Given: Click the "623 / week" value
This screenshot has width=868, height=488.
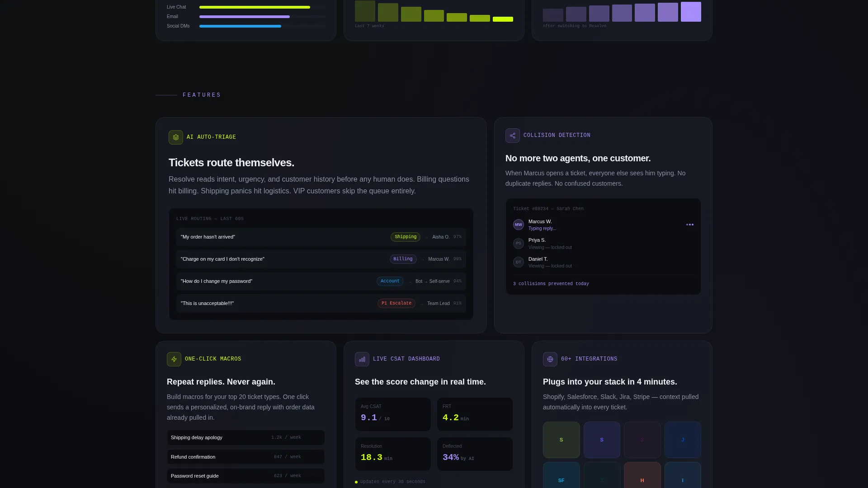Looking at the screenshot, I should (x=288, y=476).
